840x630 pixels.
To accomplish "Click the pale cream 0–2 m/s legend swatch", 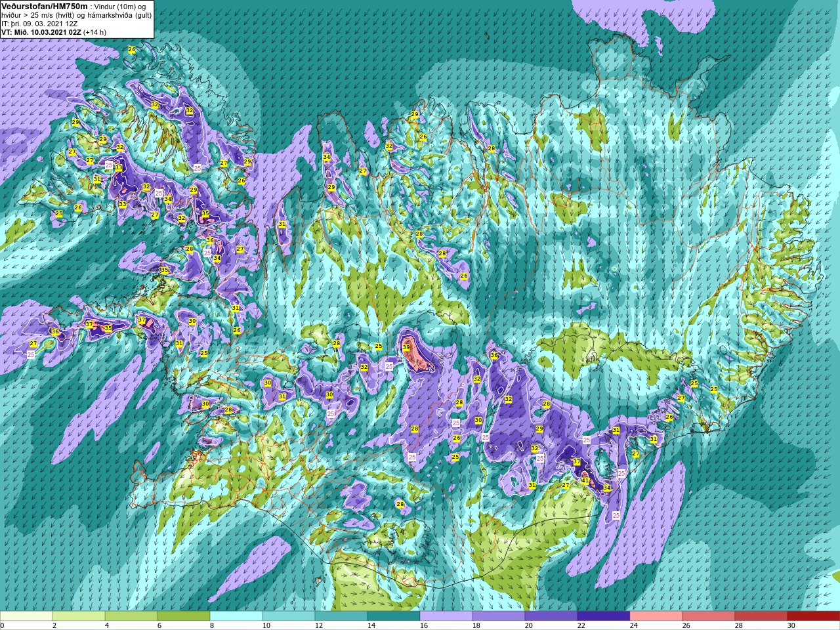I will [26, 616].
